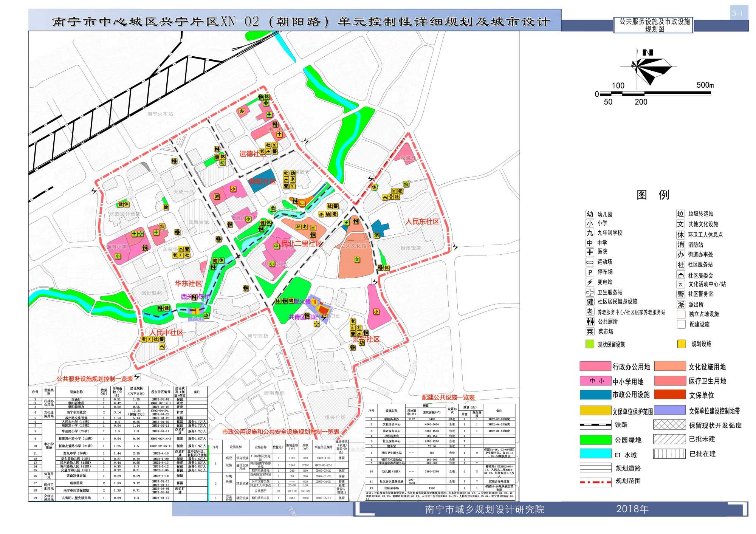
Task: Click the 卫生服务站 legend icon
Action: [x=590, y=292]
